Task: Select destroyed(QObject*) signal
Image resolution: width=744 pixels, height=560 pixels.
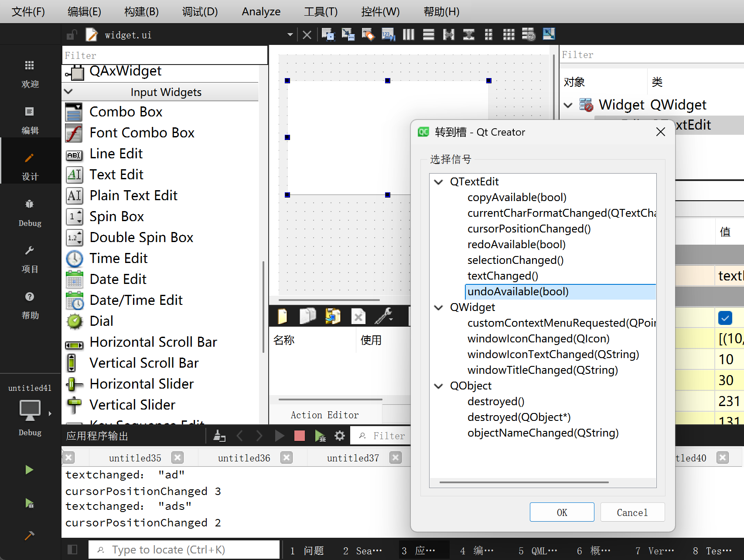Action: [x=519, y=417]
